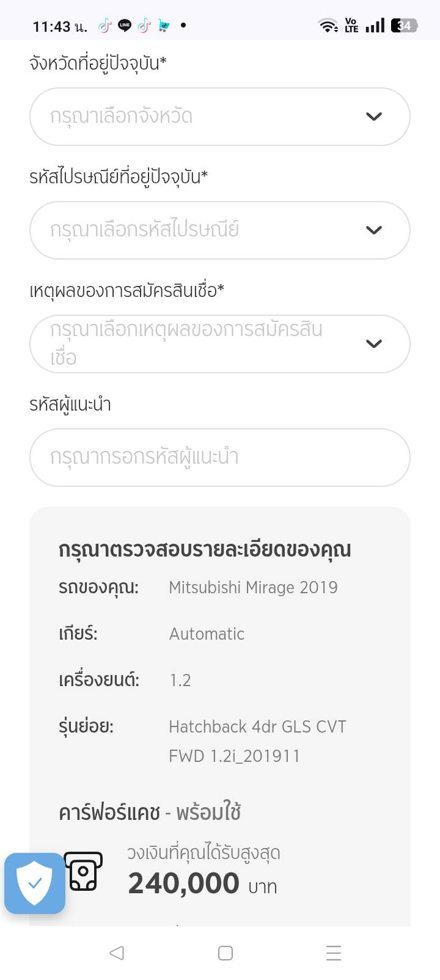Tap the mobile signal strength bars
This screenshot has height=980, width=440.
pyautogui.click(x=375, y=26)
